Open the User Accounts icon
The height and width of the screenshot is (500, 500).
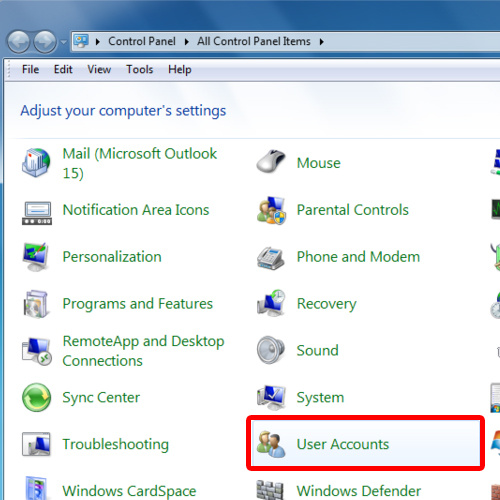point(271,444)
